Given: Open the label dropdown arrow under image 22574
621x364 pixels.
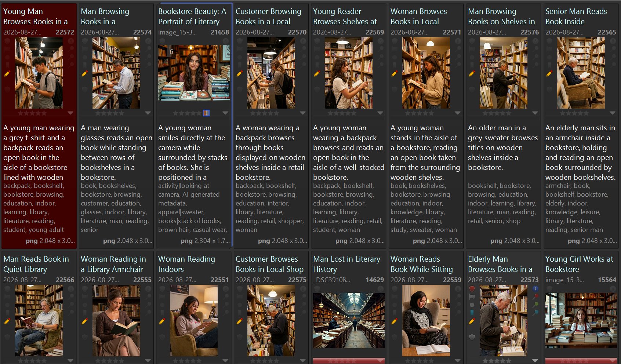Looking at the screenshot, I should point(148,113).
